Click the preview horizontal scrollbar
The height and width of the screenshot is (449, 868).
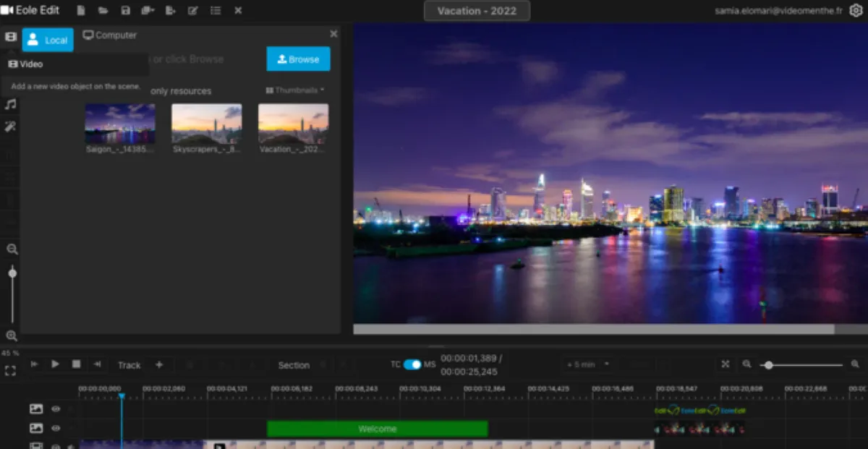point(594,329)
